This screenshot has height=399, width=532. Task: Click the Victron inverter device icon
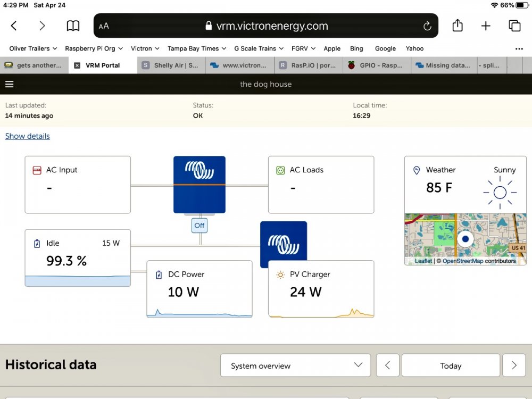(x=199, y=184)
